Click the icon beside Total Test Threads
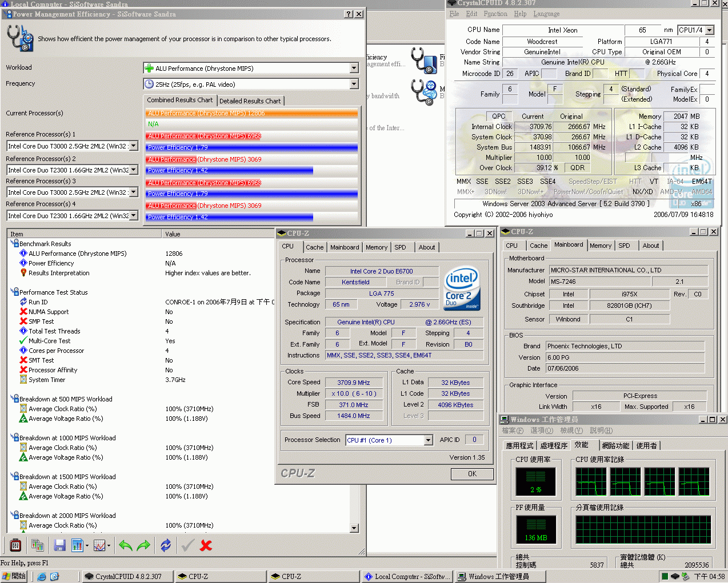 [23, 331]
